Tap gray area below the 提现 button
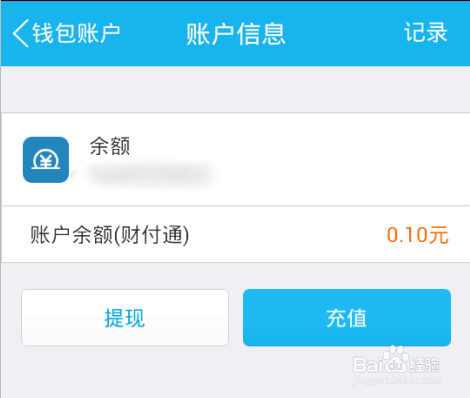The width and height of the screenshot is (470, 398). click(x=125, y=372)
